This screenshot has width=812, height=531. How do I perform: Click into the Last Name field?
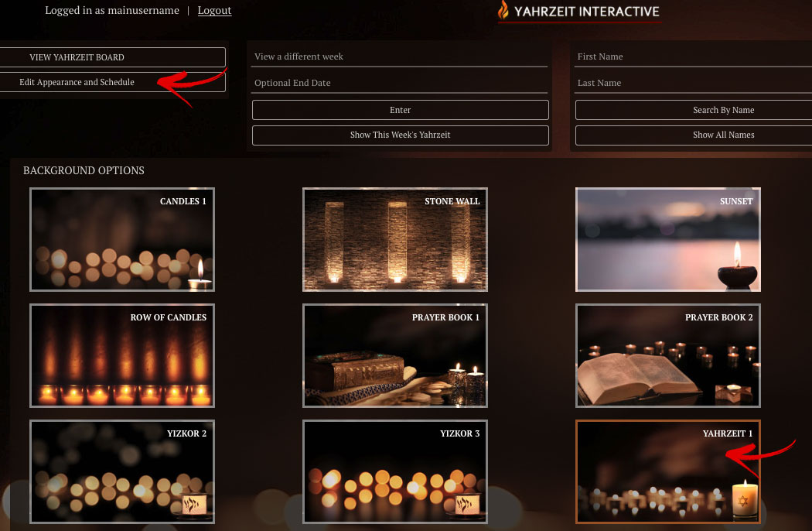point(692,83)
